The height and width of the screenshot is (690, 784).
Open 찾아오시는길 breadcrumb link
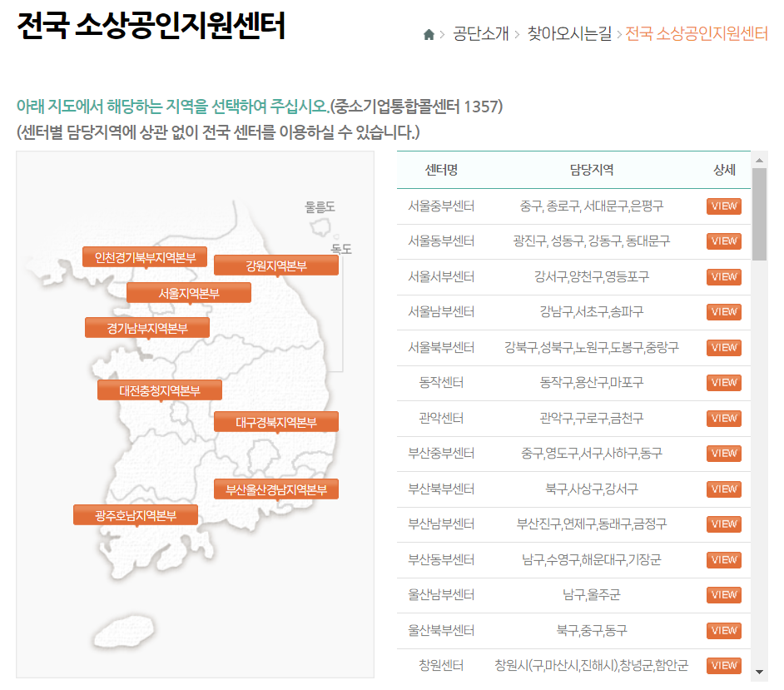pyautogui.click(x=569, y=34)
